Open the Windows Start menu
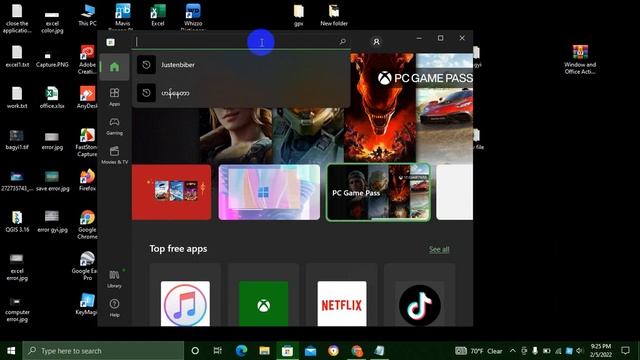This screenshot has width=640, height=360. pyautogui.click(x=11, y=351)
